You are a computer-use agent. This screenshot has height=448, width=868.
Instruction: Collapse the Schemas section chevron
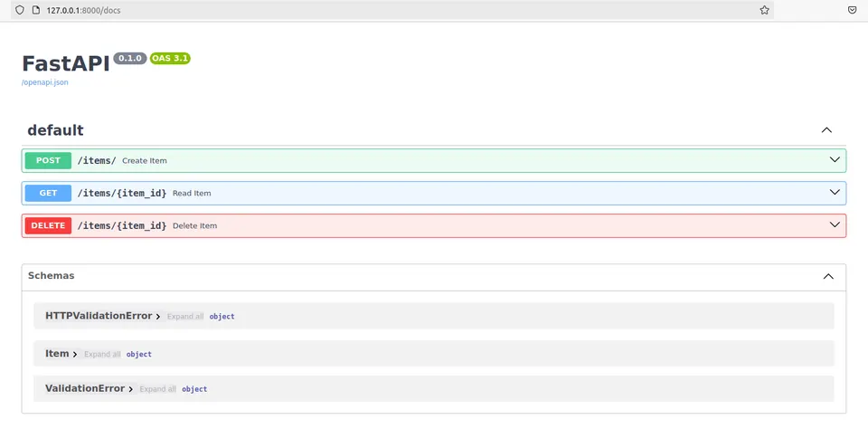828,276
